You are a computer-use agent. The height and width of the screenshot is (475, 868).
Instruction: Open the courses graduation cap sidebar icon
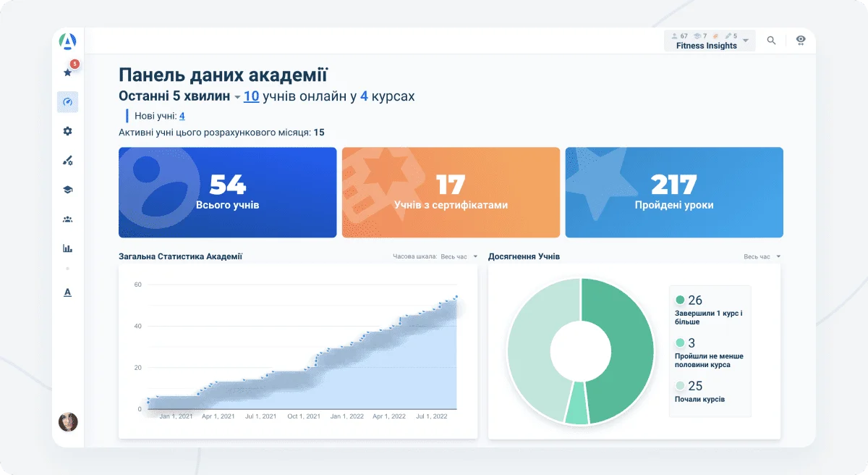68,190
